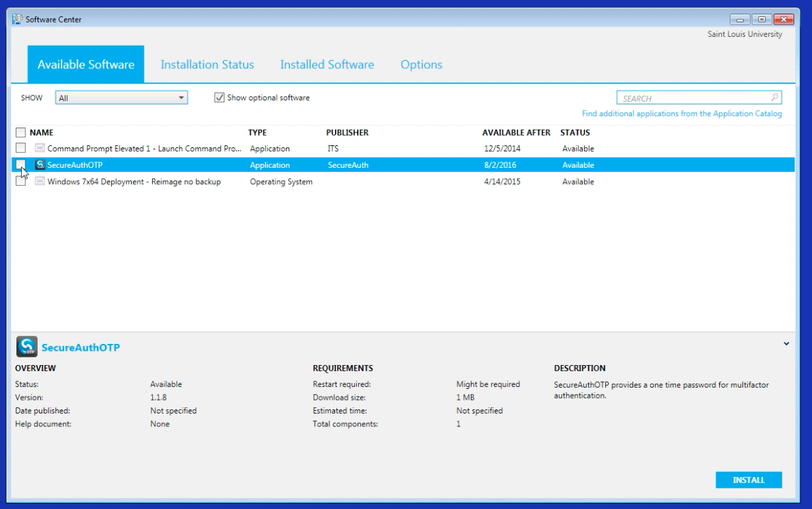The height and width of the screenshot is (509, 812).
Task: Click the Help document value None
Action: point(160,424)
